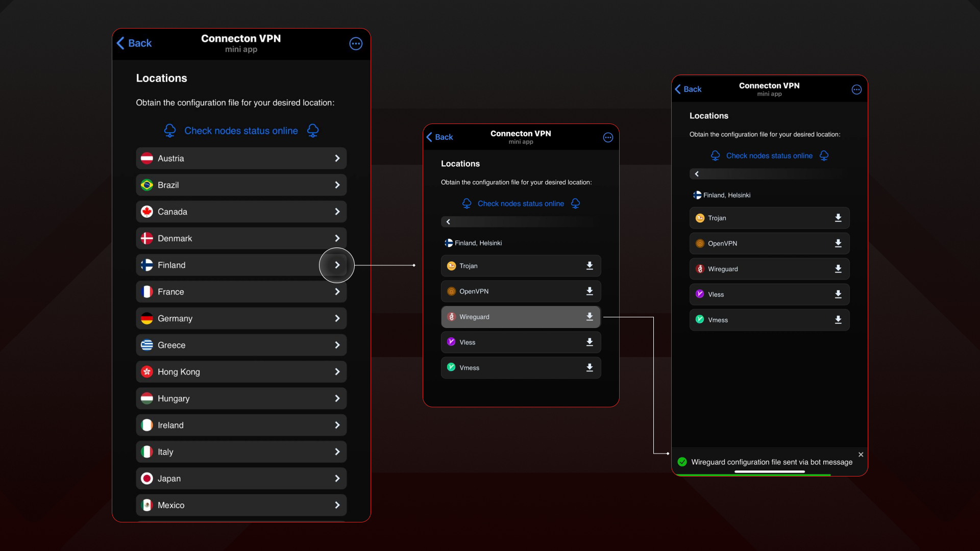
Task: Download Vless config in middle panel
Action: (590, 342)
